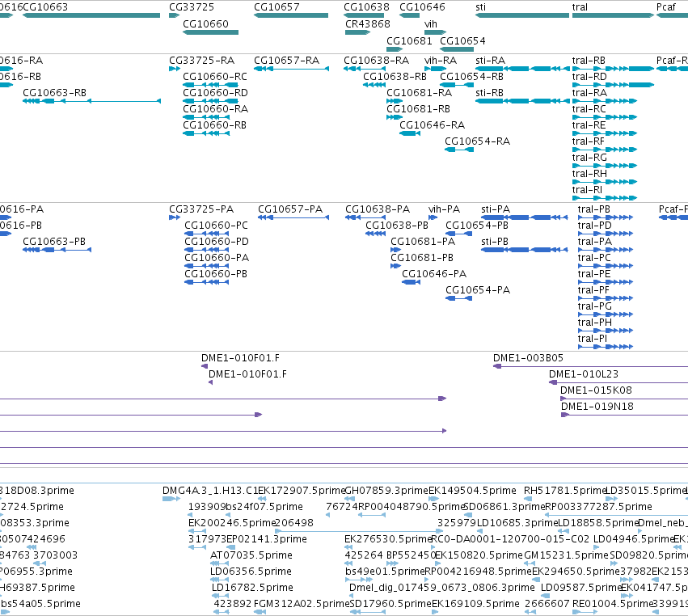
Task: Select EST EK150820.5prime
Action: (x=439, y=563)
